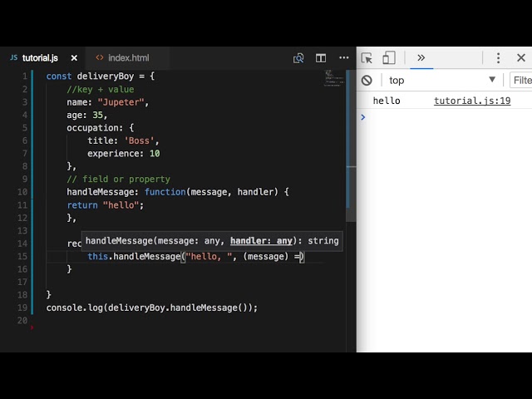Focus the console Filter input field
The image size is (532, 399).
tap(521, 81)
